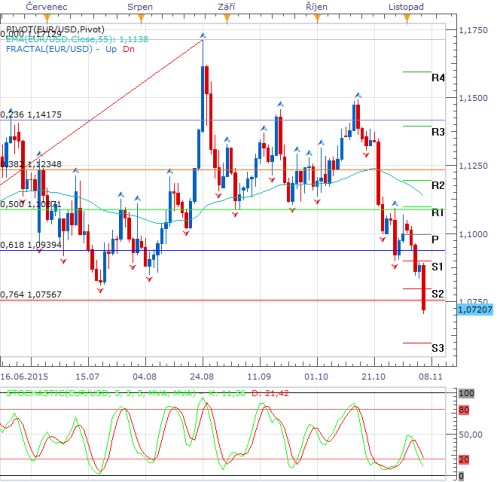
Task: Click the stochastic 80 level marker
Action: click(x=464, y=410)
